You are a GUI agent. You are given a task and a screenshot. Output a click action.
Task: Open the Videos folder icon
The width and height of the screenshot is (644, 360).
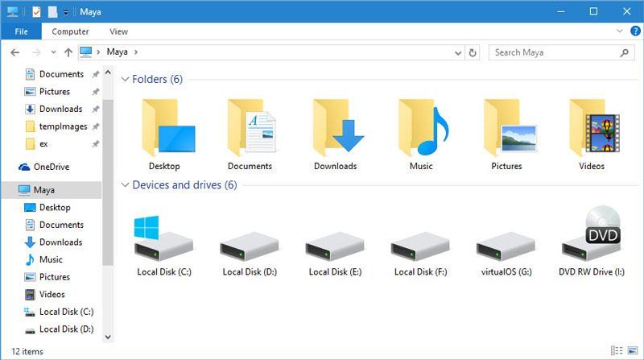(x=594, y=127)
